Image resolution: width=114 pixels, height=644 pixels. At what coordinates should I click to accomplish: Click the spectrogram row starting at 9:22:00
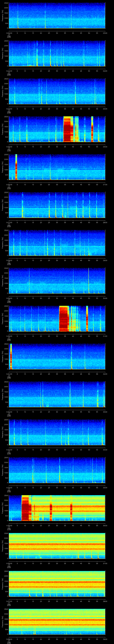(x=57, y=16)
